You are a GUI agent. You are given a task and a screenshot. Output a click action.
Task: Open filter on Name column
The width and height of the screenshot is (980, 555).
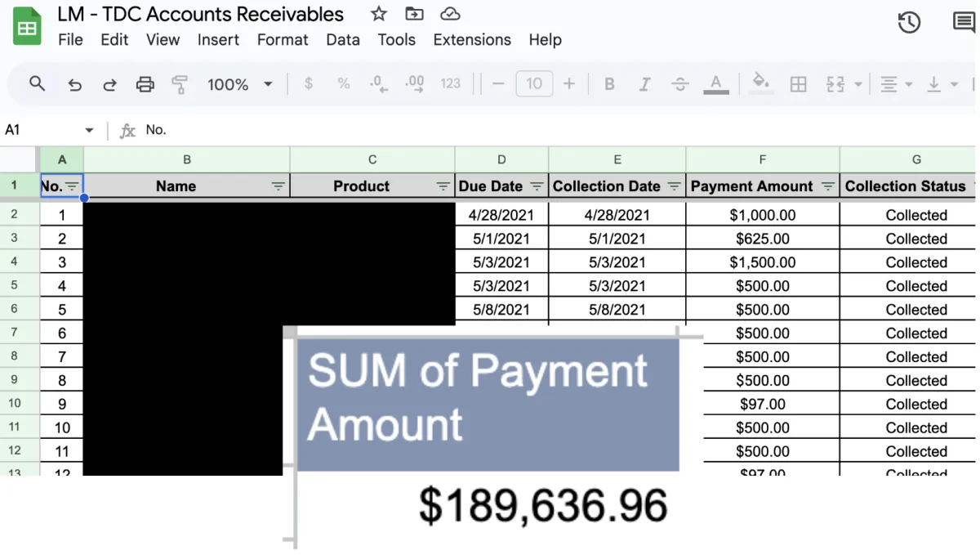[278, 186]
